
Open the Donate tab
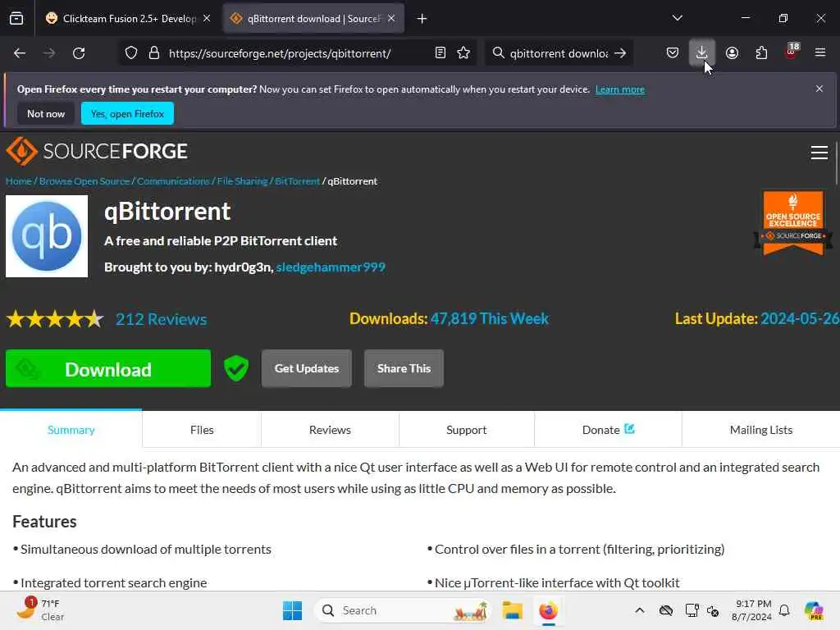click(x=608, y=430)
